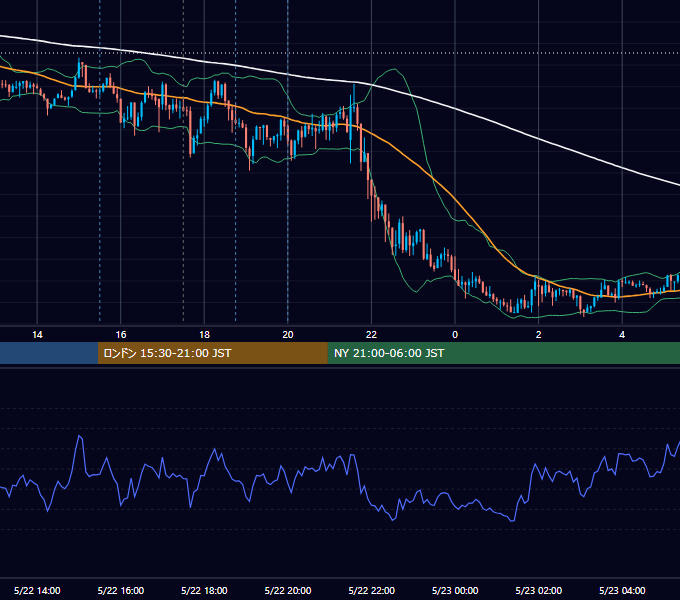Click the '16' hour label on price chart axis

coord(121,335)
